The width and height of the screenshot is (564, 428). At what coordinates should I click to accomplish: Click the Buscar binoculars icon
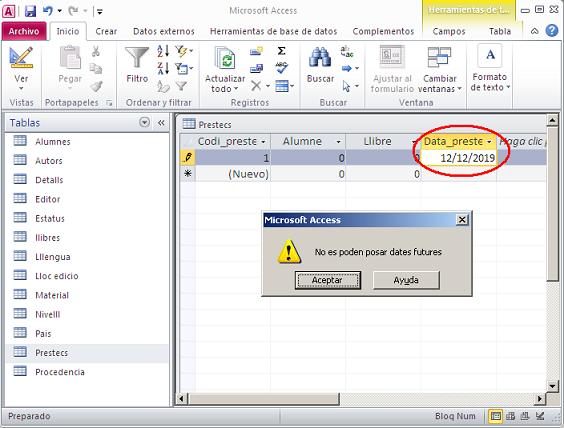click(x=320, y=58)
